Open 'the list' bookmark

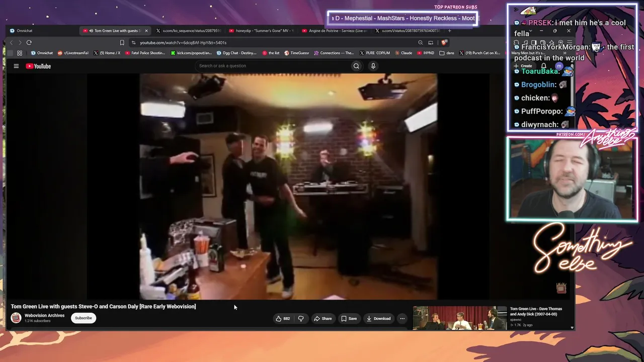tap(271, 53)
